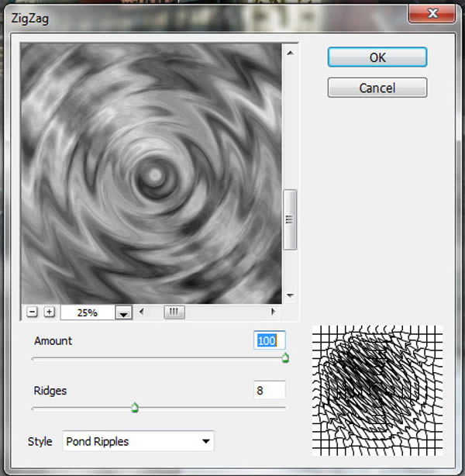The width and height of the screenshot is (465, 476).
Task: Click the Style label
Action: tap(40, 441)
